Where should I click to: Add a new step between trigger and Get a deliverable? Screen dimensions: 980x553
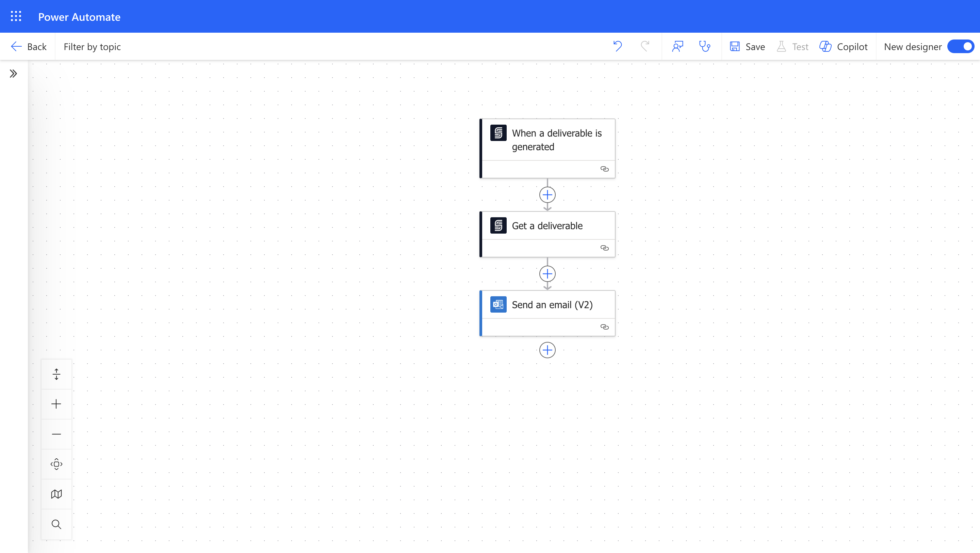547,194
